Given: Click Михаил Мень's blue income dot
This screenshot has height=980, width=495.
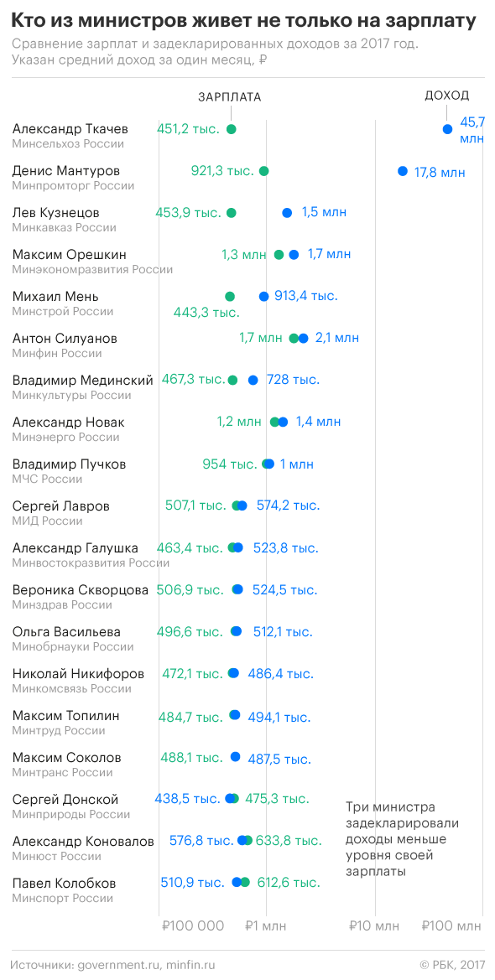Looking at the screenshot, I should click(x=263, y=296).
